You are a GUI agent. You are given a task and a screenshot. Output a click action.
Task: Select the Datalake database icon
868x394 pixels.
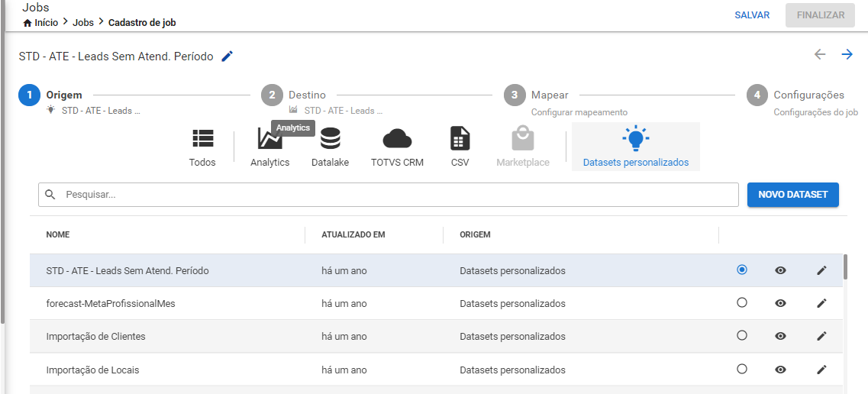pos(331,138)
